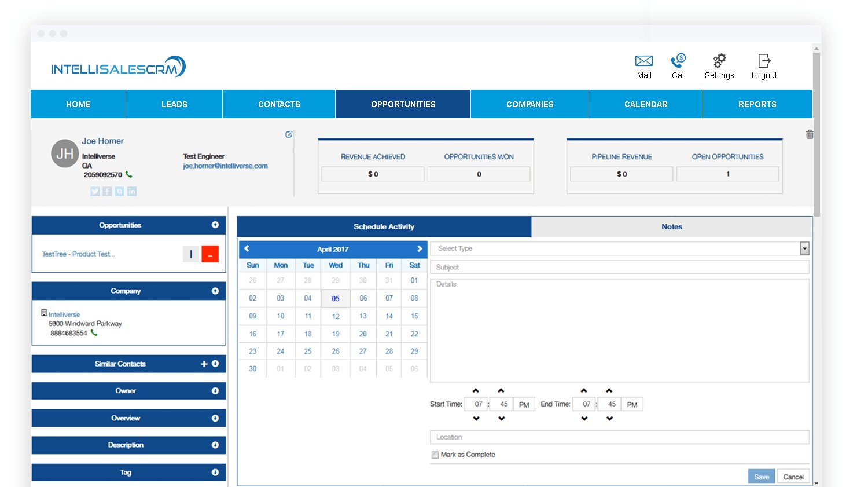The image size is (868, 487).
Task: Click the Call phone icon
Action: pyautogui.click(x=678, y=61)
